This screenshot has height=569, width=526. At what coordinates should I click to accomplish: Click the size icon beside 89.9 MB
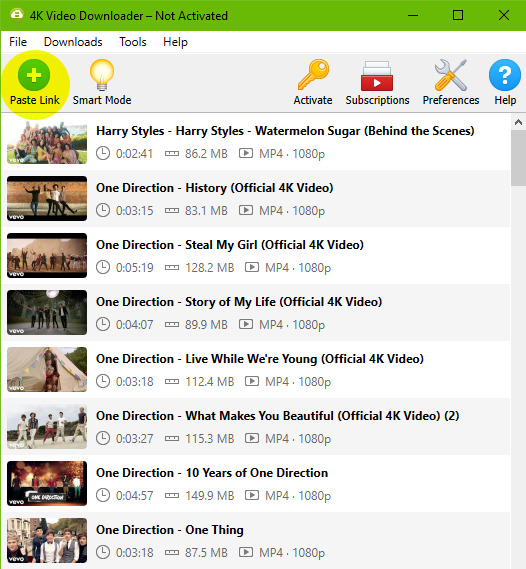tap(172, 324)
